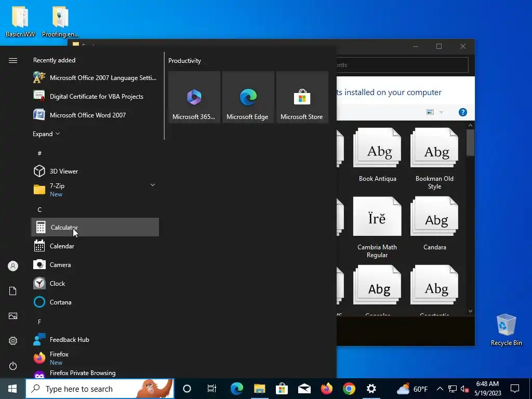Click the Microsoft Store tile
The image size is (532, 399).
(302, 97)
